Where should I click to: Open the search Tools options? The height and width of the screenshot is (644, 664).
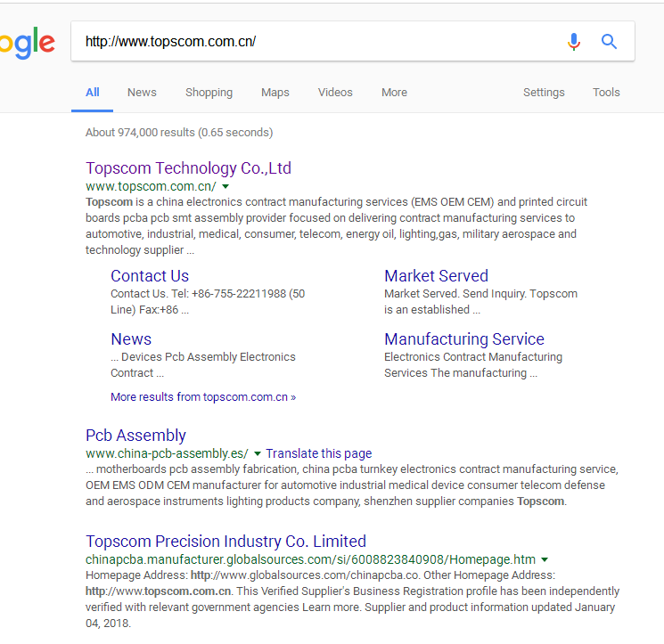[x=606, y=93]
